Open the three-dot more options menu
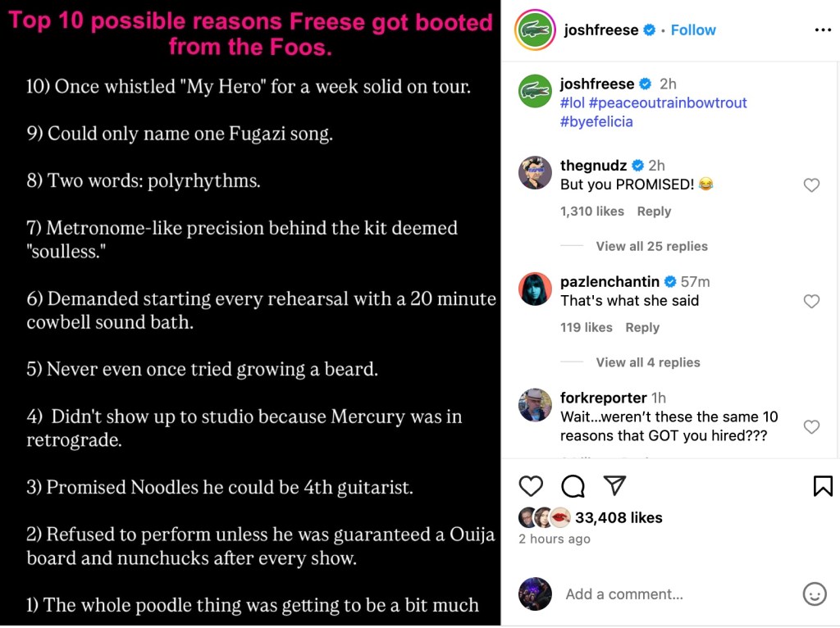Image resolution: width=840 pixels, height=628 pixels. pos(823,30)
